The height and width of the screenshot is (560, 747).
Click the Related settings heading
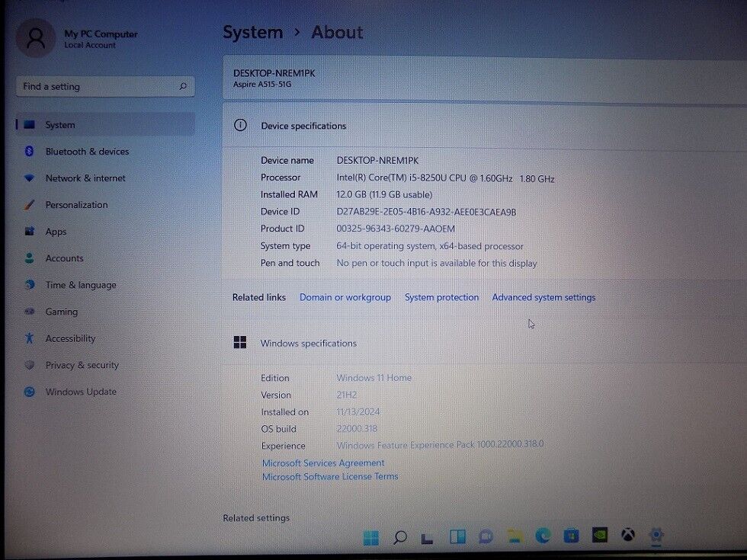[256, 518]
